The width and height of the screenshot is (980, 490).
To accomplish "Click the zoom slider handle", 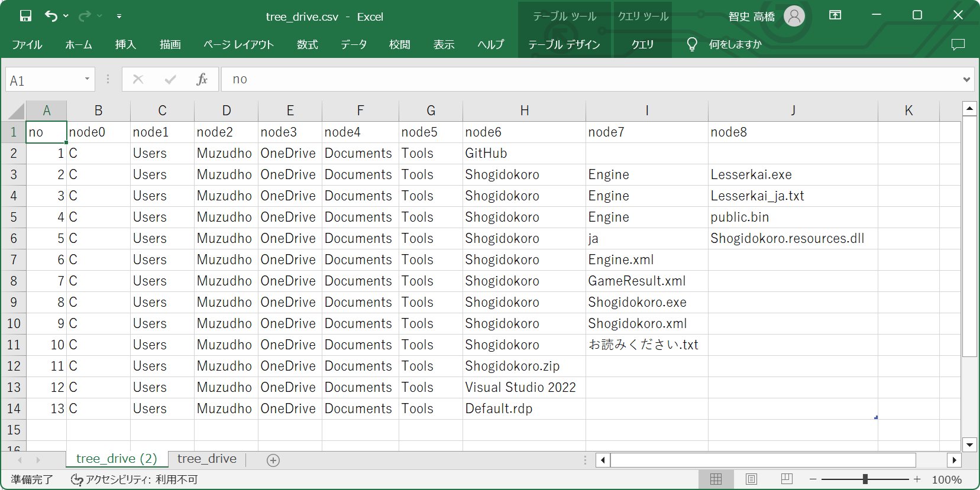I will pos(865,479).
